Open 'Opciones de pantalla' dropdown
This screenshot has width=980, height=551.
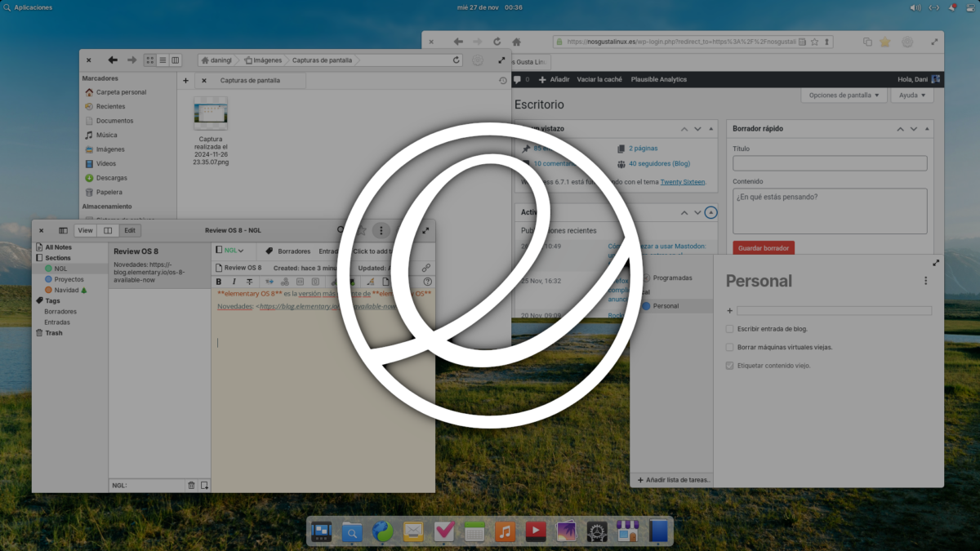[x=844, y=96]
